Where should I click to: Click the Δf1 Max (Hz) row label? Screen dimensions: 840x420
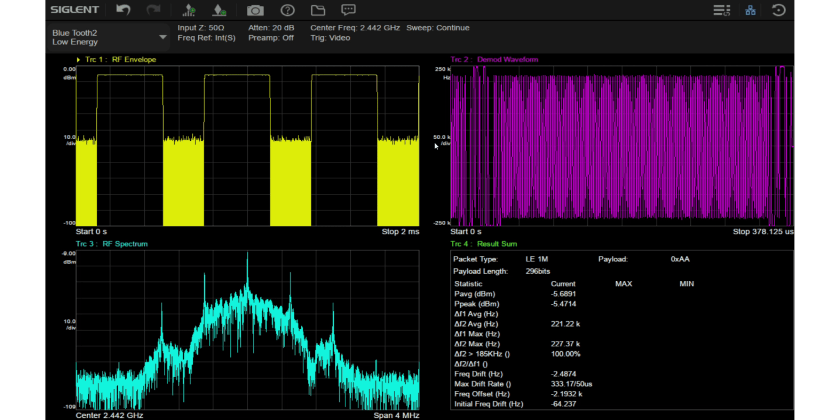tap(477, 334)
